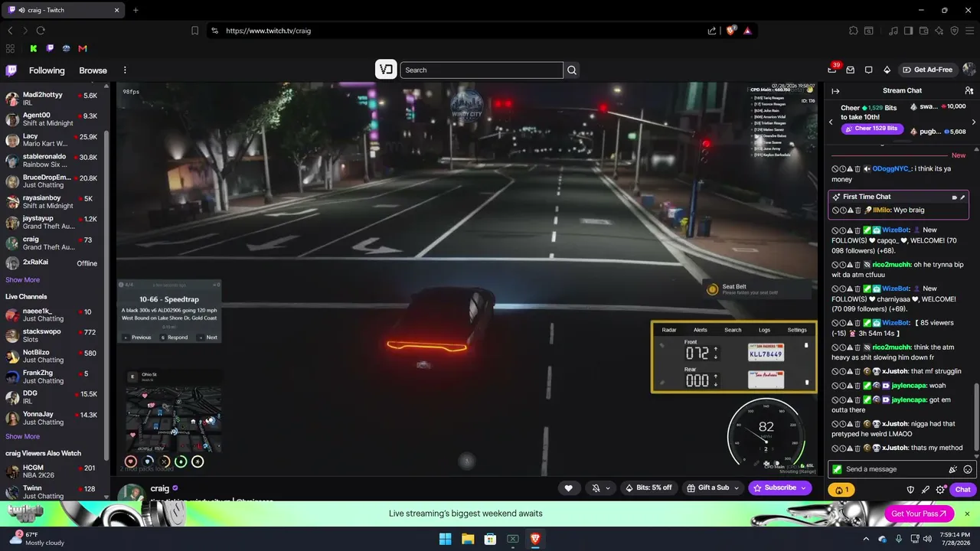Open Prime loot notifications with 39 badge

[x=832, y=70]
